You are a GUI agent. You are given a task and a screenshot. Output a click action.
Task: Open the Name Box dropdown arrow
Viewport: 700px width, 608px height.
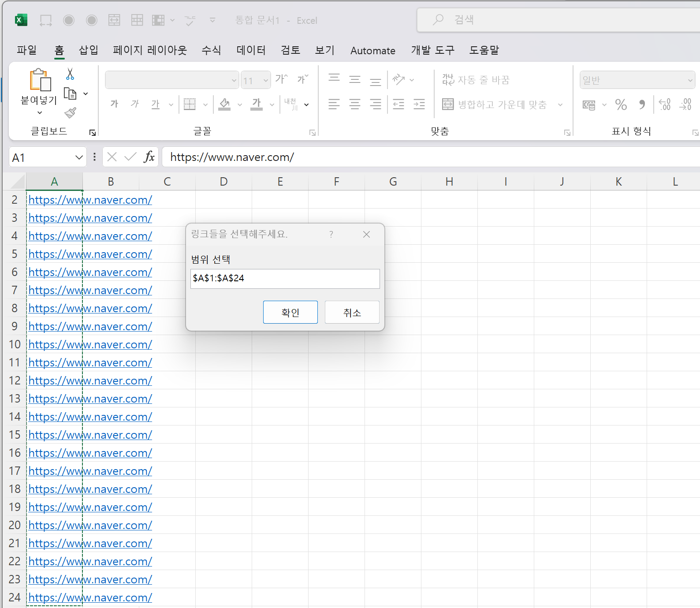(x=79, y=157)
